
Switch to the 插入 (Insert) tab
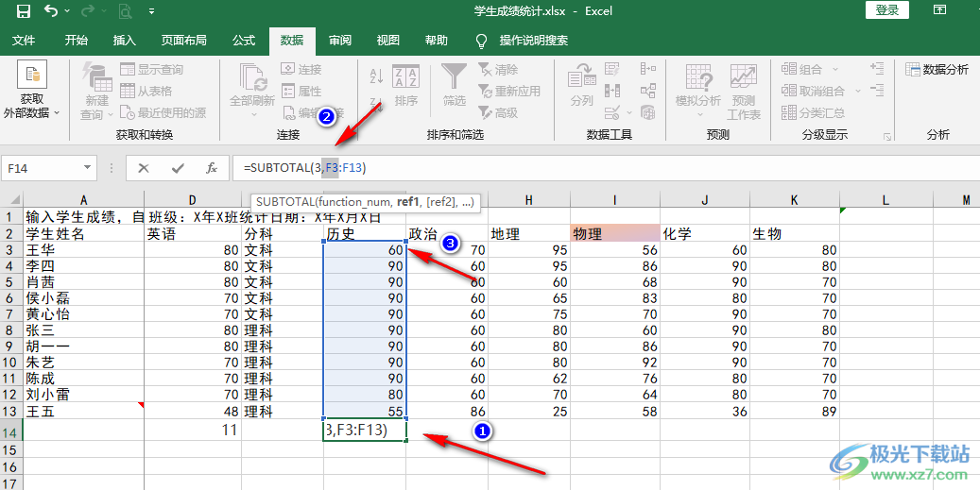click(x=125, y=40)
